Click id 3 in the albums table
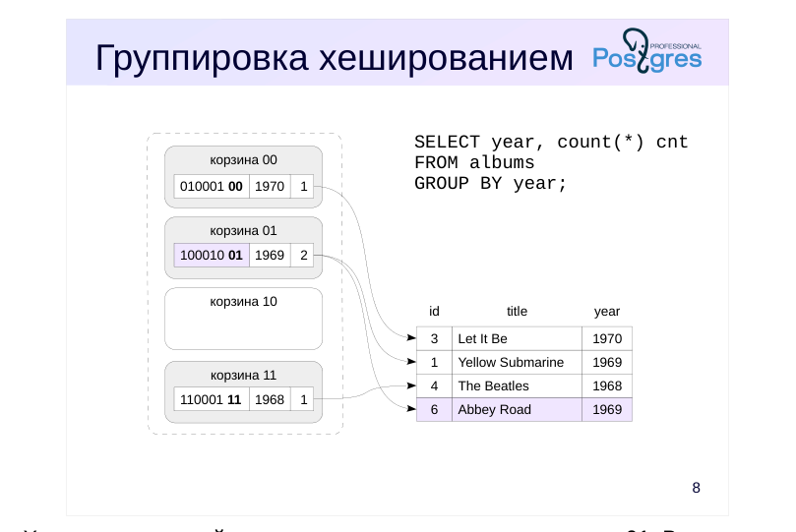796x532 pixels. [x=434, y=339]
